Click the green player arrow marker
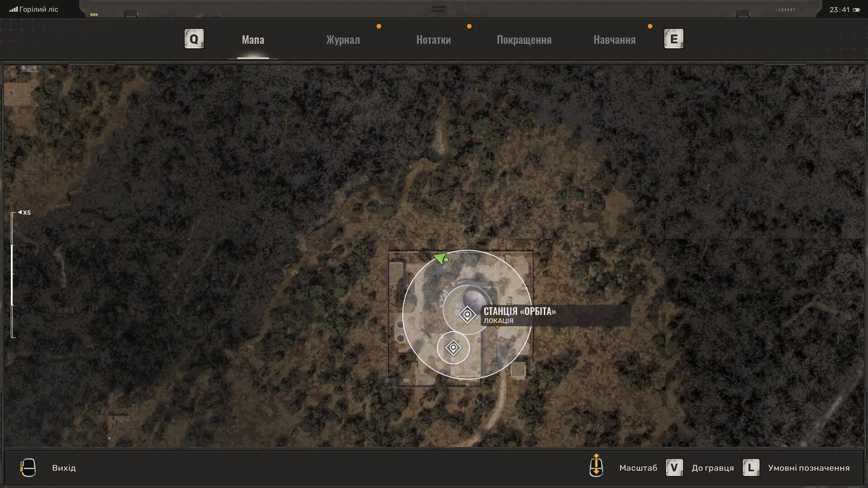The height and width of the screenshot is (488, 868). coord(440,258)
